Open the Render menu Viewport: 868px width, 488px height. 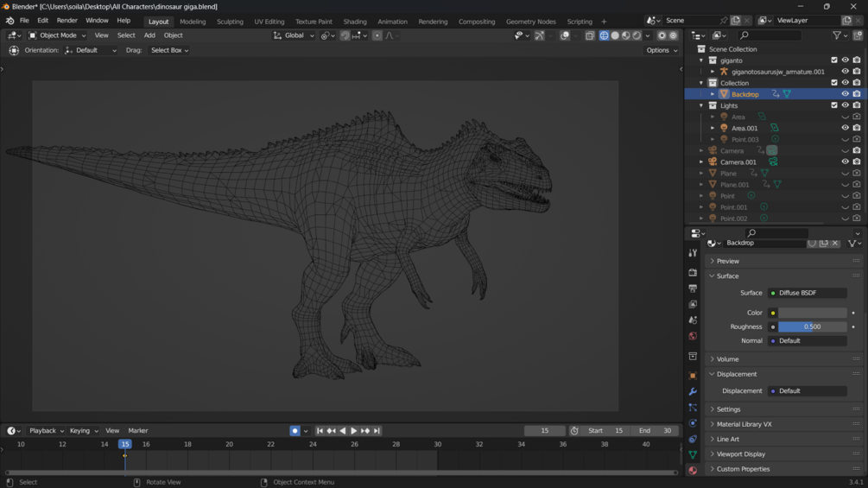click(67, 21)
